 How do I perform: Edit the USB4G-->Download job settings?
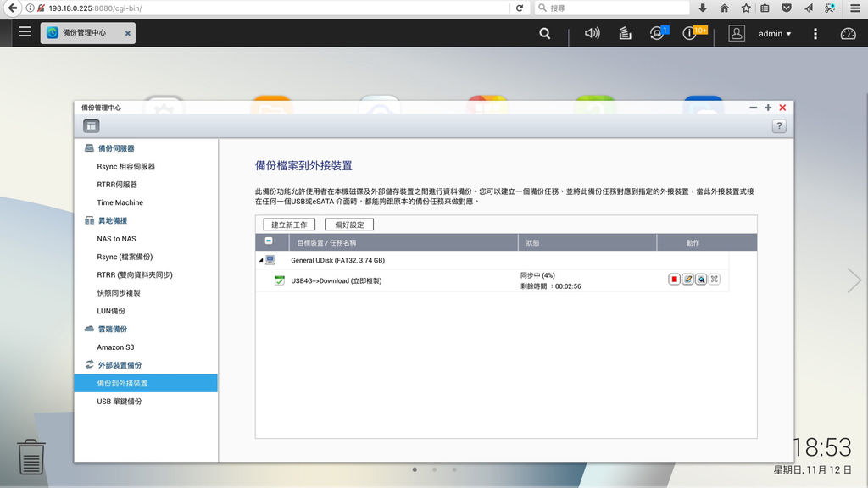687,280
